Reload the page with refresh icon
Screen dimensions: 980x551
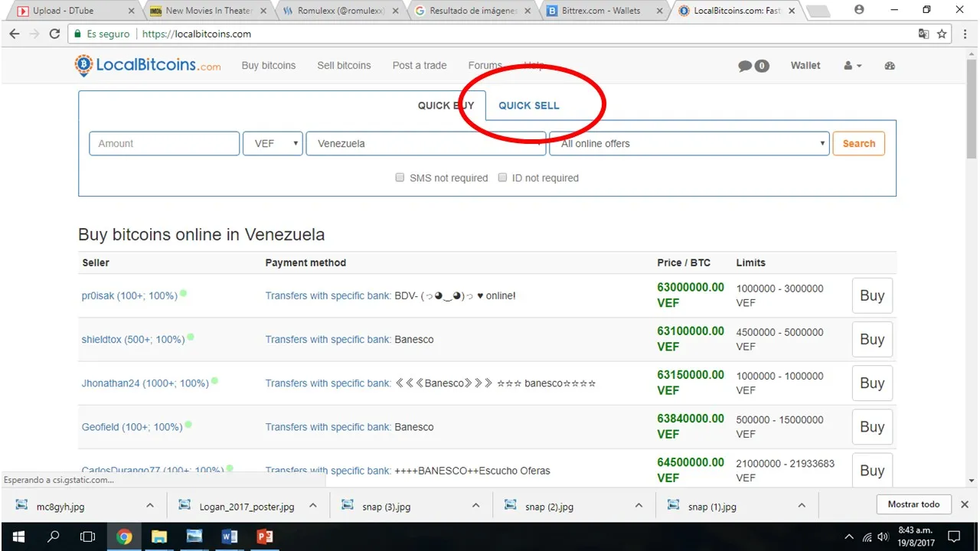pos(54,34)
